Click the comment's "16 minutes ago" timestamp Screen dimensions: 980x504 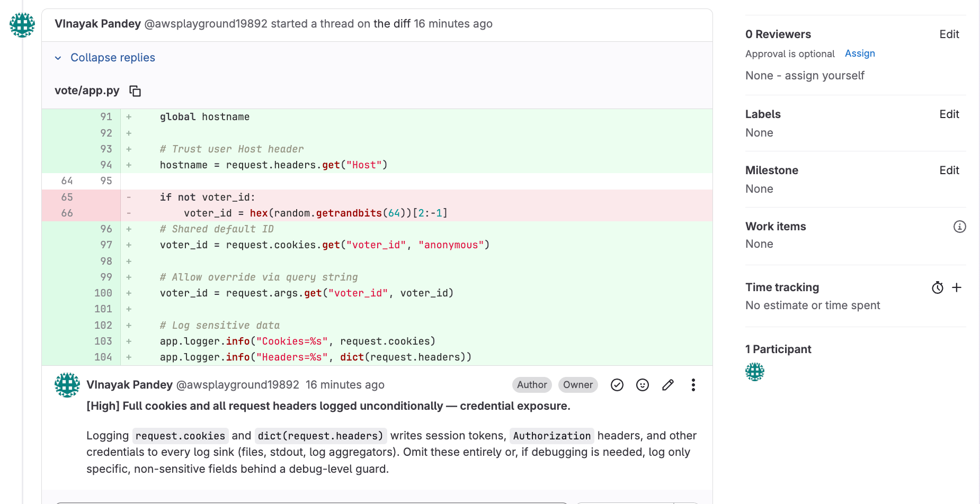tap(345, 385)
